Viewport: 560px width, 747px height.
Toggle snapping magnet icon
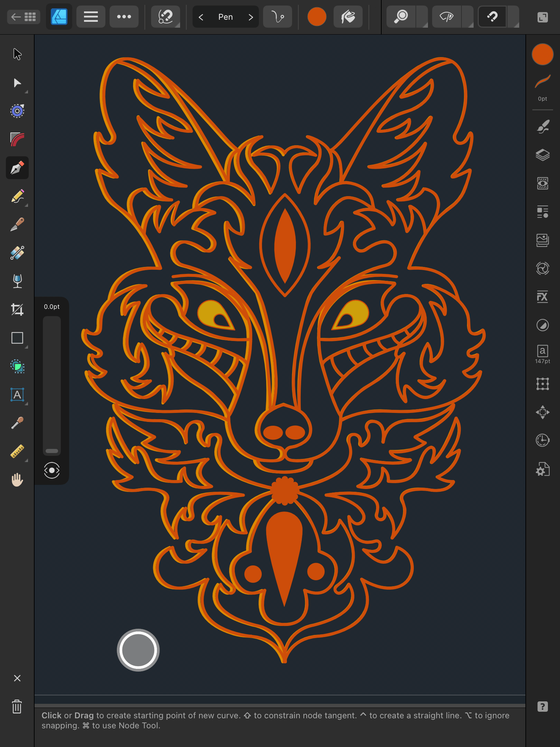[492, 17]
